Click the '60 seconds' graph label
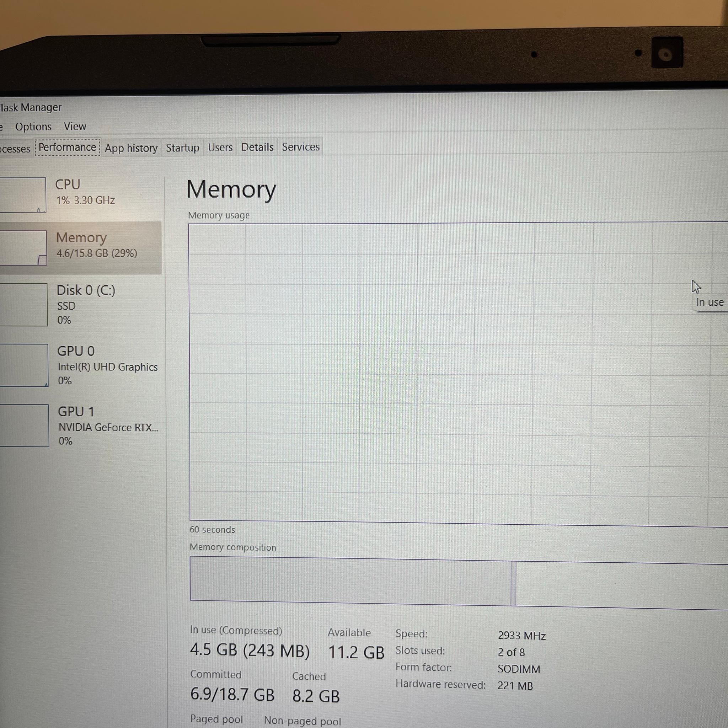 (x=212, y=529)
